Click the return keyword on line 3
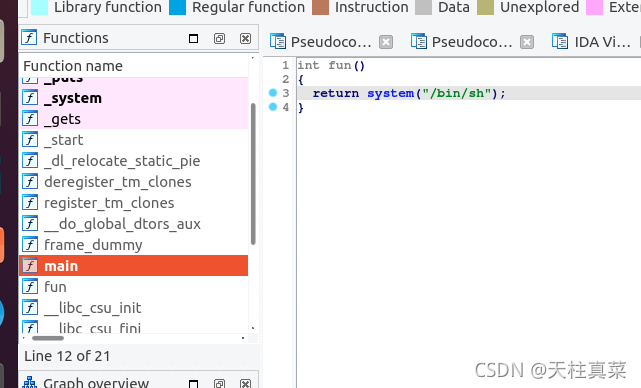 pos(336,93)
